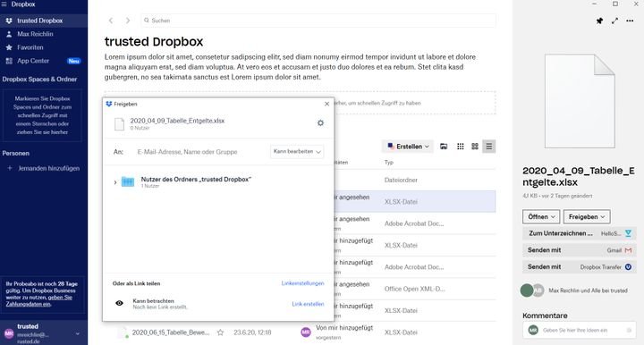Open share settings gear icon
The height and width of the screenshot is (345, 644).
coord(320,123)
